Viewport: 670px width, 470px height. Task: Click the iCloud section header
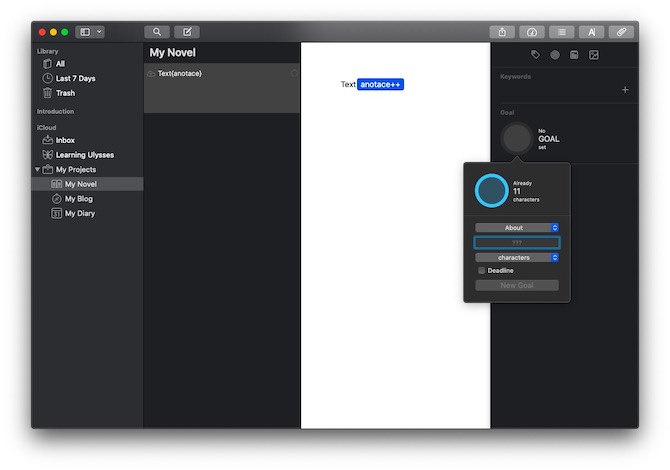(x=46, y=128)
